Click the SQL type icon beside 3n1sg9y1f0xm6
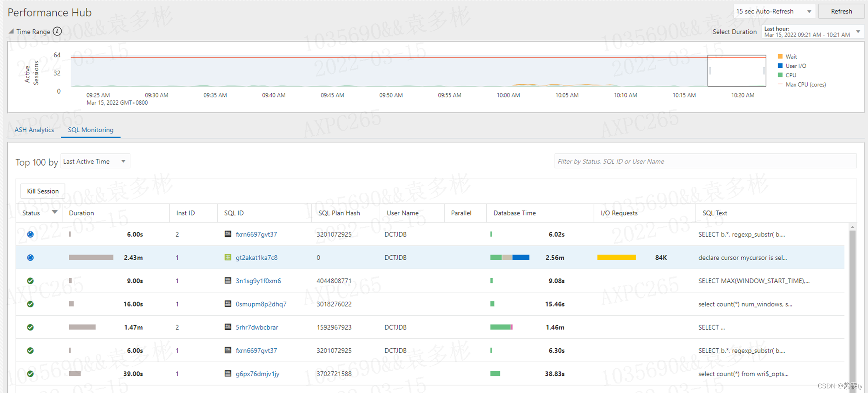The image size is (868, 393). (x=228, y=281)
